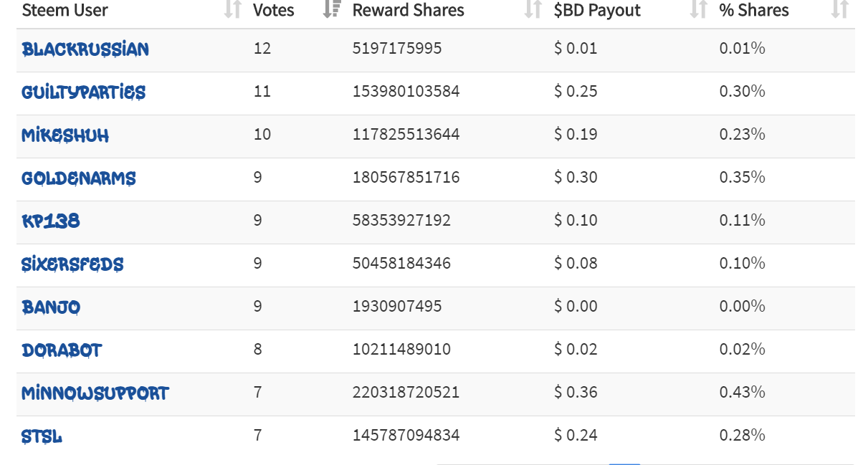Click the $BD Payout sort arrows icon
The height and width of the screenshot is (465, 868).
coord(698,9)
